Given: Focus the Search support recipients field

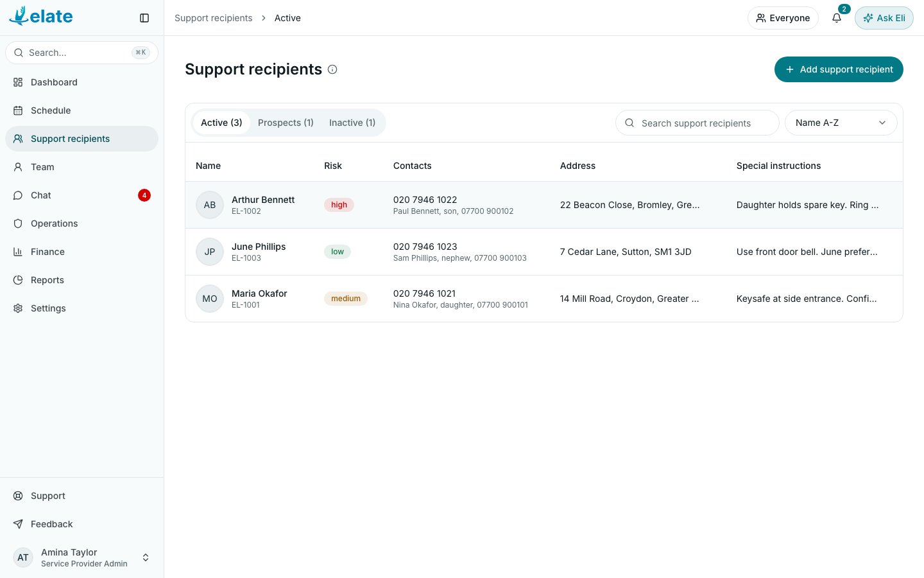Looking at the screenshot, I should pyautogui.click(x=697, y=123).
